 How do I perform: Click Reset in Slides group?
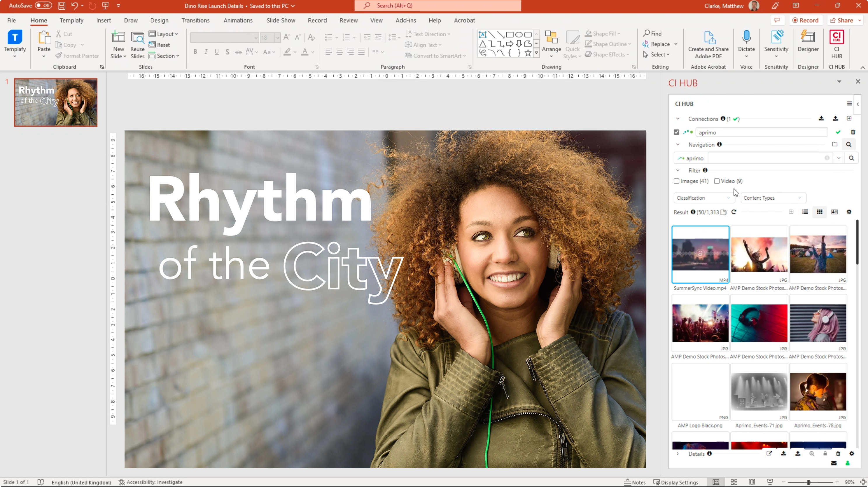(159, 45)
